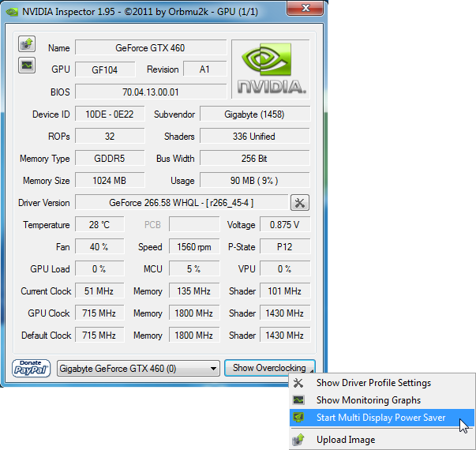Viewport: 476px width, 450px height.
Task: Click the Temperature value 28 °C
Action: (x=99, y=225)
